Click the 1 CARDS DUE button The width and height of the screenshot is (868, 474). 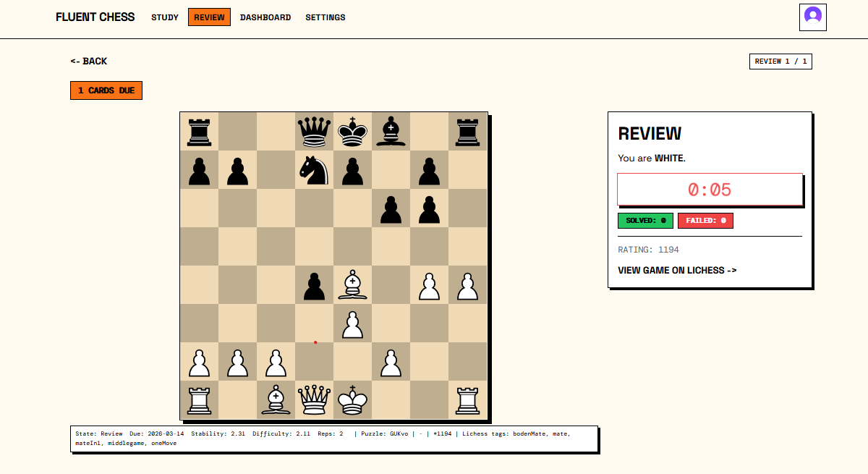[106, 90]
